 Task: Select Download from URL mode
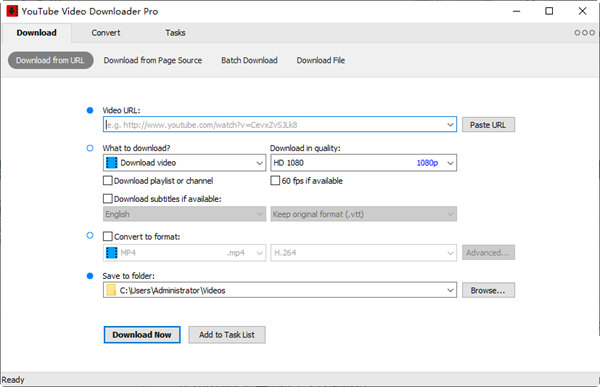tap(51, 60)
